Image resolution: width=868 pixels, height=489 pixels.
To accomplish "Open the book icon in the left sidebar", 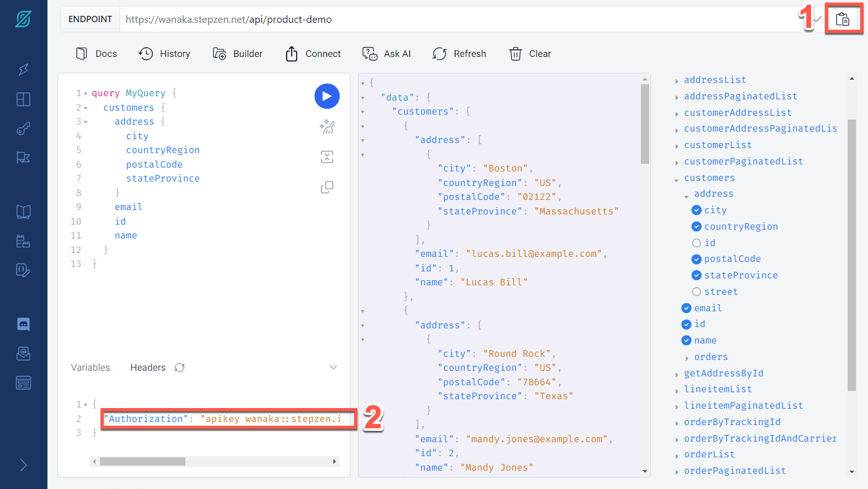I will tap(23, 212).
